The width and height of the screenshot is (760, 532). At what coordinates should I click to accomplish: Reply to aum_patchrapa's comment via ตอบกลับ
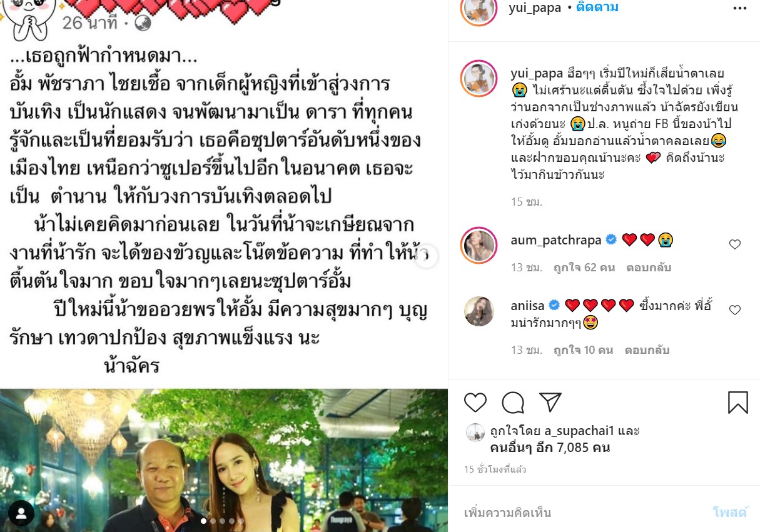click(x=647, y=268)
